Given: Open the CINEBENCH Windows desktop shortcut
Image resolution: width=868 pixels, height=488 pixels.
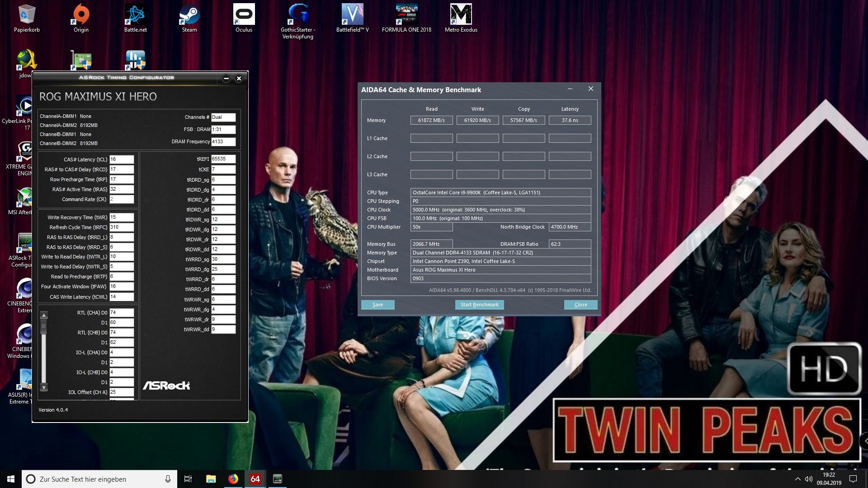Looking at the screenshot, I should click(x=20, y=341).
